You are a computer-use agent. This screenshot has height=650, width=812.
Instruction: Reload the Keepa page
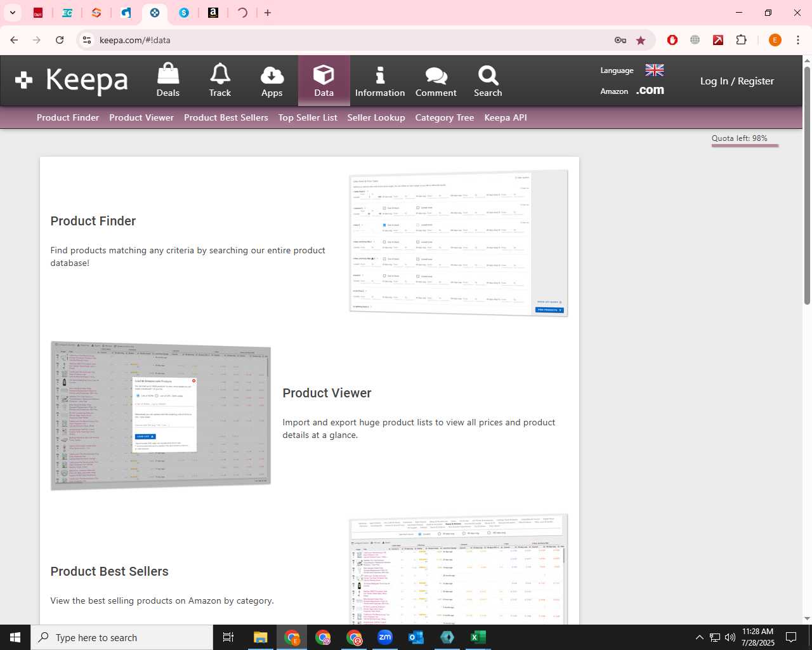[x=60, y=40]
